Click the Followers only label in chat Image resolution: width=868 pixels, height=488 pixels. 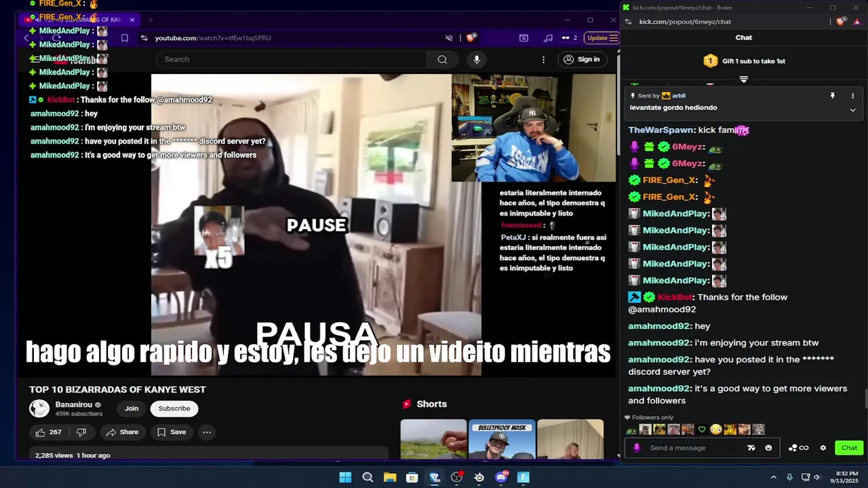pyautogui.click(x=649, y=418)
